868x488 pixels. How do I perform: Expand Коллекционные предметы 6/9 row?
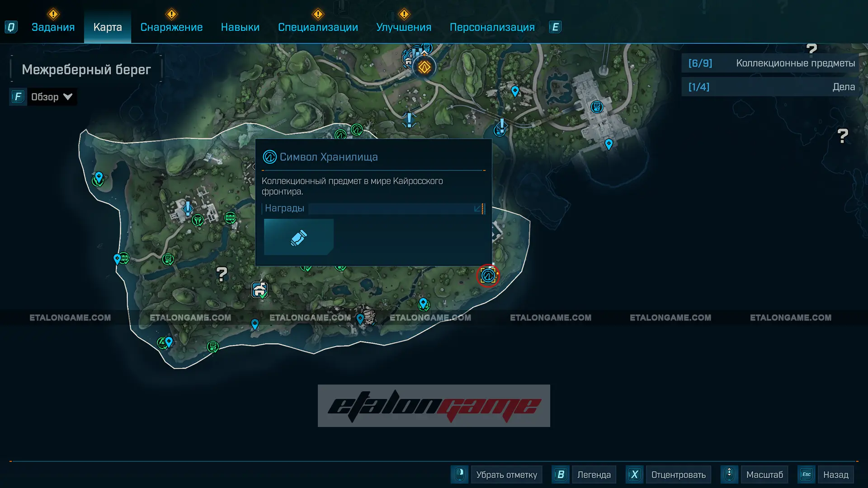[771, 63]
